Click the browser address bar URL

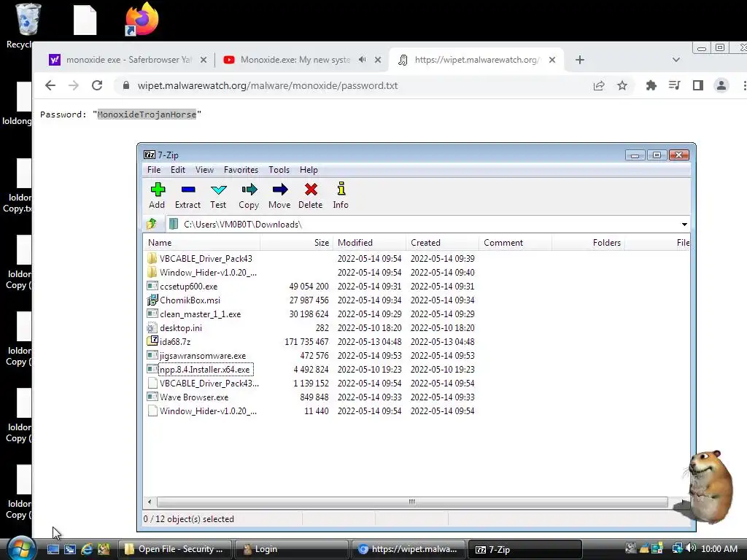click(268, 86)
